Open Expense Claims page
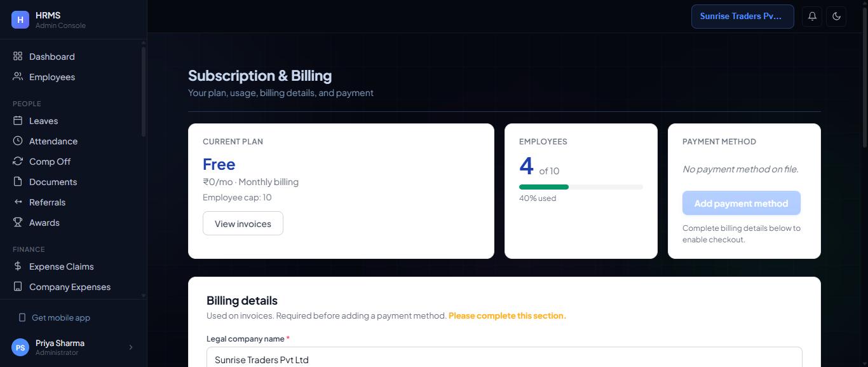The width and height of the screenshot is (868, 367). (x=71, y=267)
